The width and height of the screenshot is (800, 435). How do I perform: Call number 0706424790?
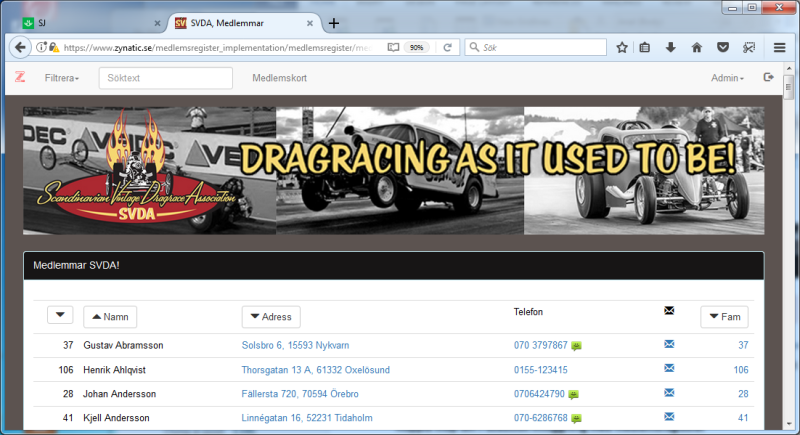point(539,394)
